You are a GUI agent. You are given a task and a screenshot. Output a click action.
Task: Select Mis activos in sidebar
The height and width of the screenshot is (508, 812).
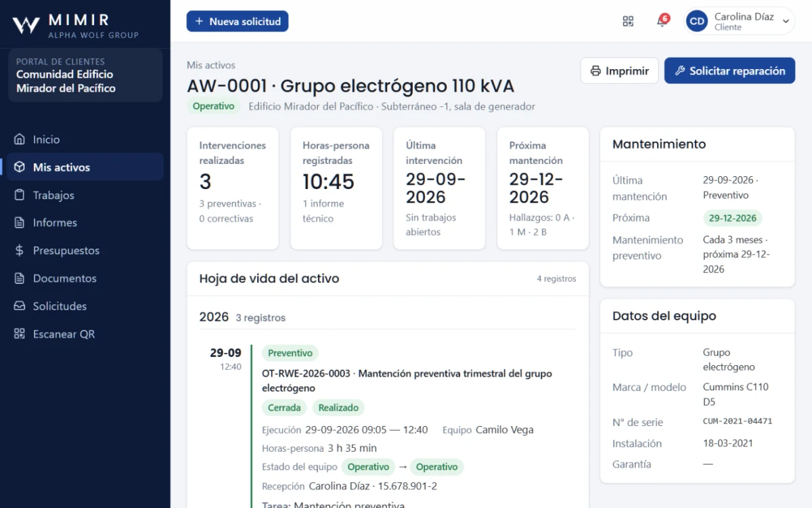point(85,167)
